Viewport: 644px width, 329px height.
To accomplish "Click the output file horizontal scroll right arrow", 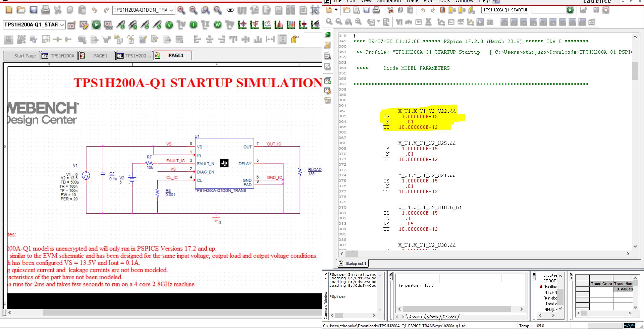I will (628, 254).
